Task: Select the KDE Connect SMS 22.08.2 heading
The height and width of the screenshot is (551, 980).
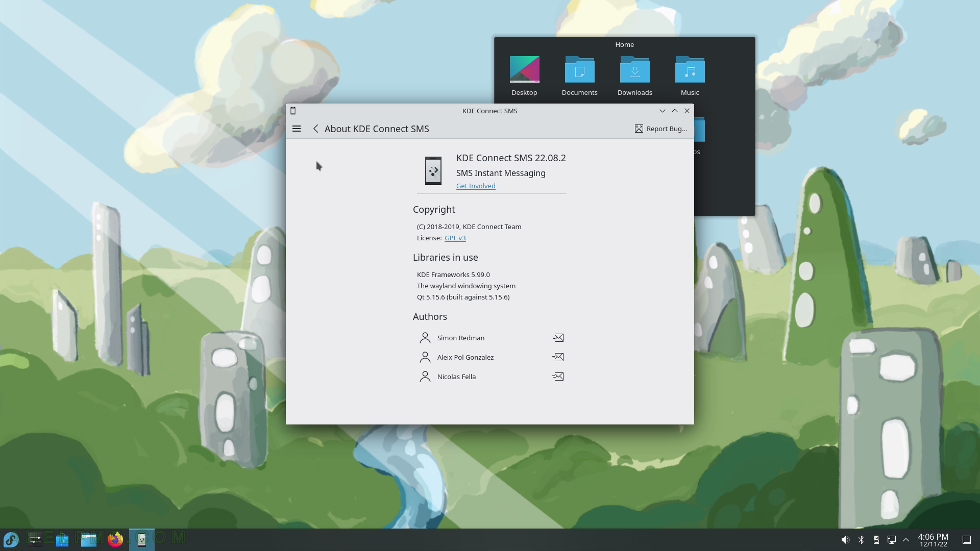Action: (x=511, y=158)
